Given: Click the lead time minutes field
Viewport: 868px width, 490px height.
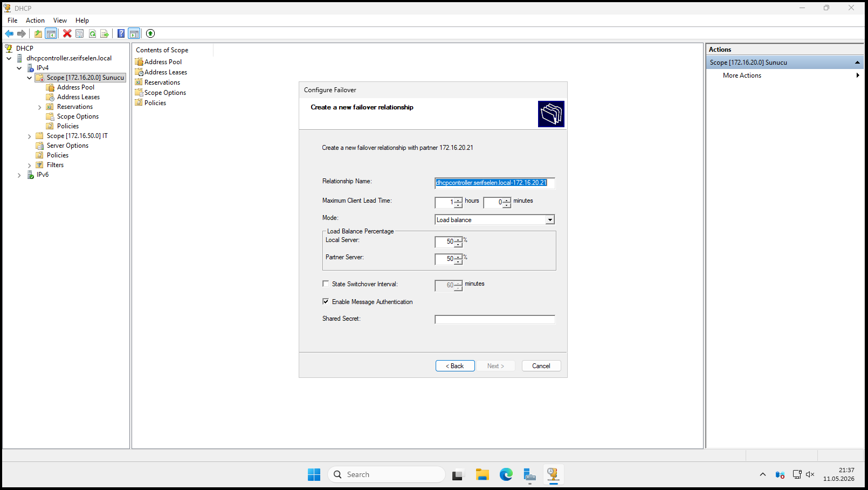Looking at the screenshot, I should pyautogui.click(x=493, y=203).
